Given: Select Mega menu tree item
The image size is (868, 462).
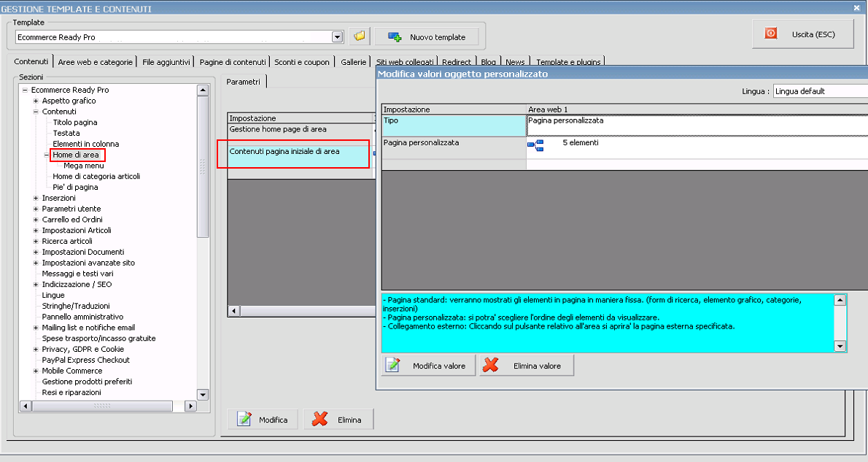Looking at the screenshot, I should click(x=84, y=166).
